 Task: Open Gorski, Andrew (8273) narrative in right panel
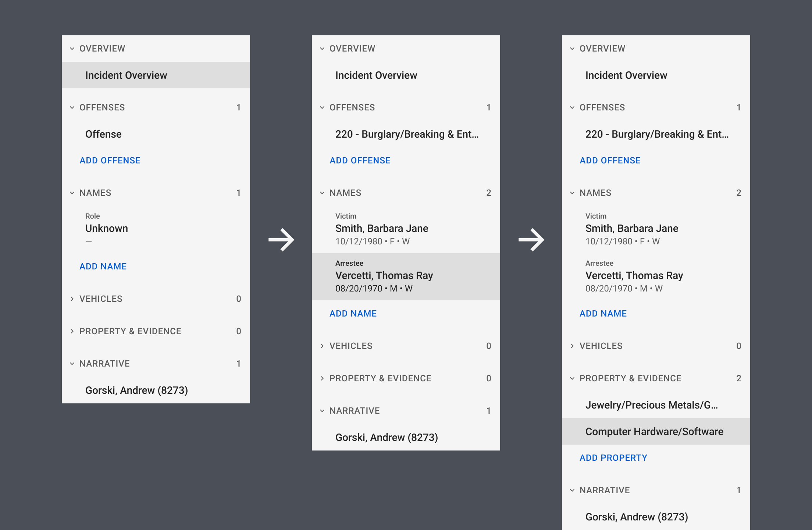(x=656, y=517)
